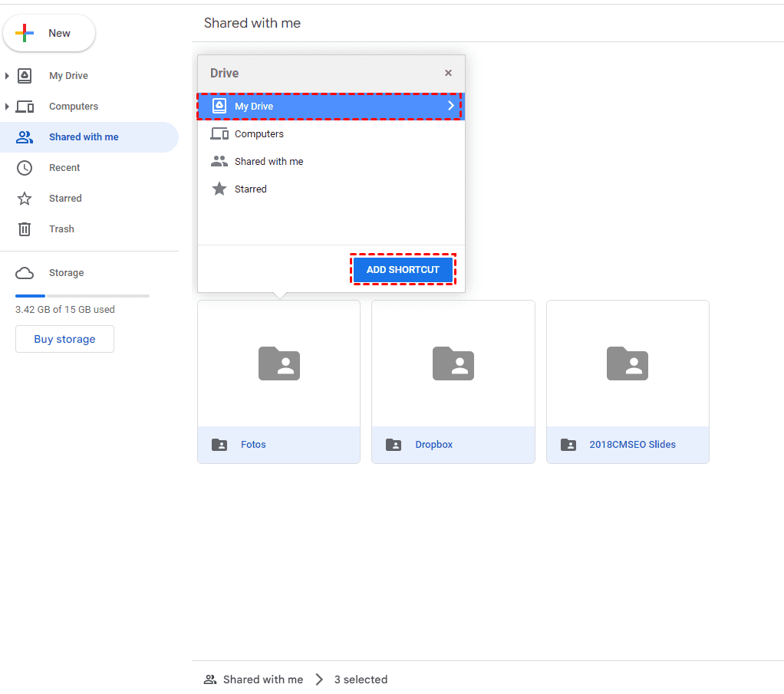Click the Trash bin icon in sidebar
The image size is (784, 694).
[x=25, y=229]
